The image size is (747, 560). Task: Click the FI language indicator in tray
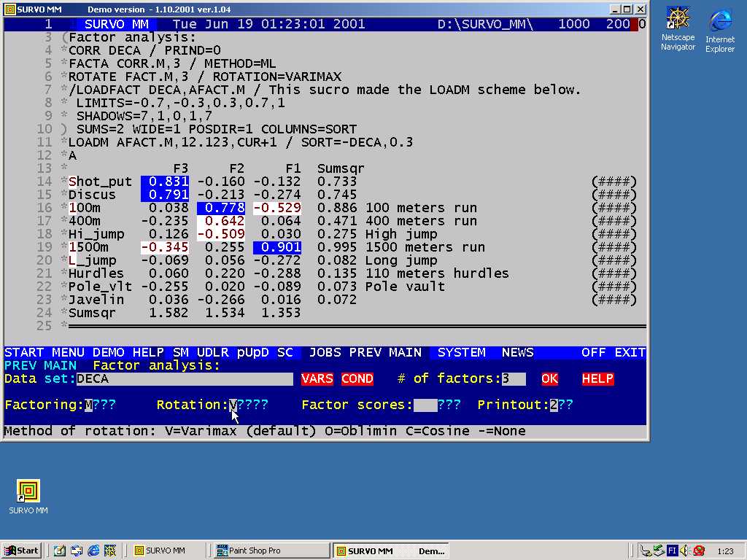(673, 551)
